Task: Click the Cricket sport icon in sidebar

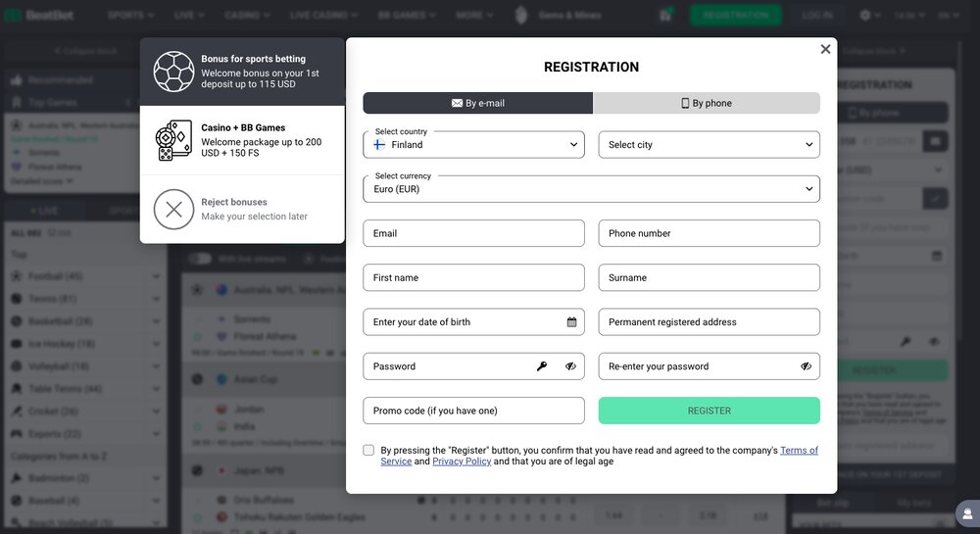Action: [x=17, y=411]
